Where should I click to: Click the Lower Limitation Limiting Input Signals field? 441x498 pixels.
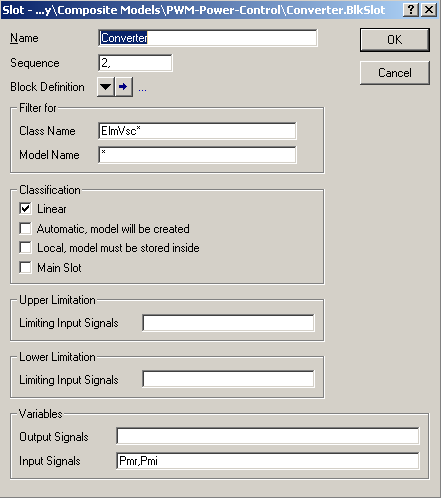click(228, 379)
